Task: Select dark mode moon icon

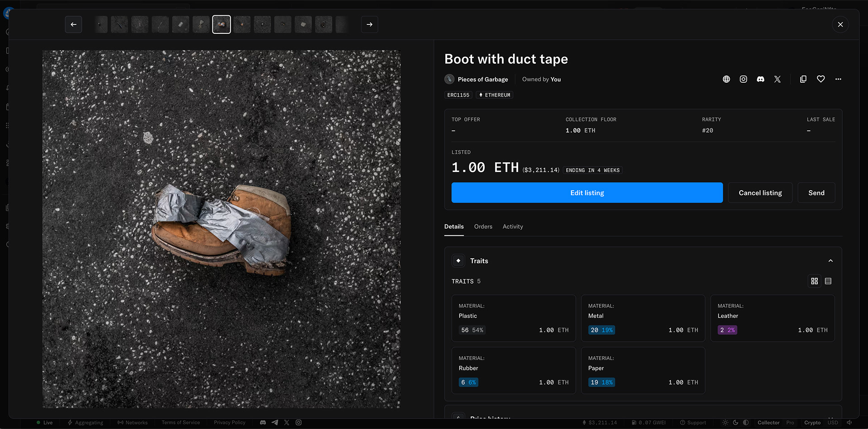Action: point(736,423)
